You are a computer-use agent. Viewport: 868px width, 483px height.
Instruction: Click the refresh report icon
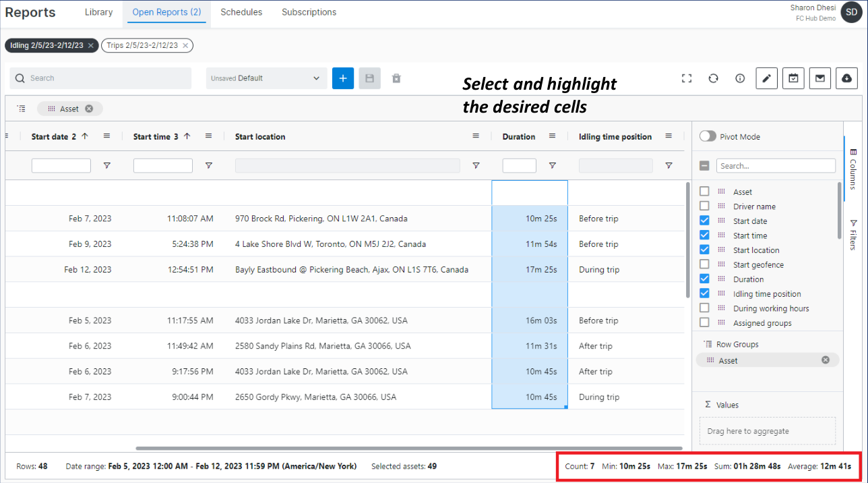713,78
